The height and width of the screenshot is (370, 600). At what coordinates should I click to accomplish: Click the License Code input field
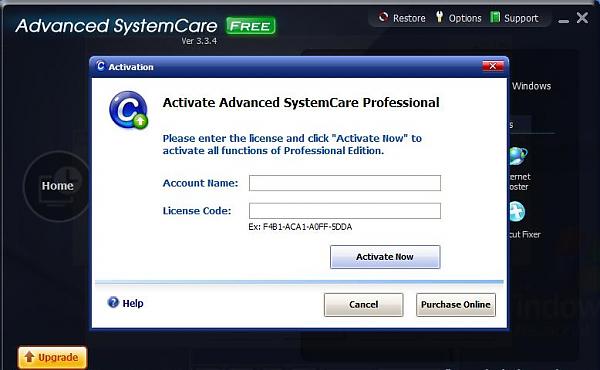[344, 211]
